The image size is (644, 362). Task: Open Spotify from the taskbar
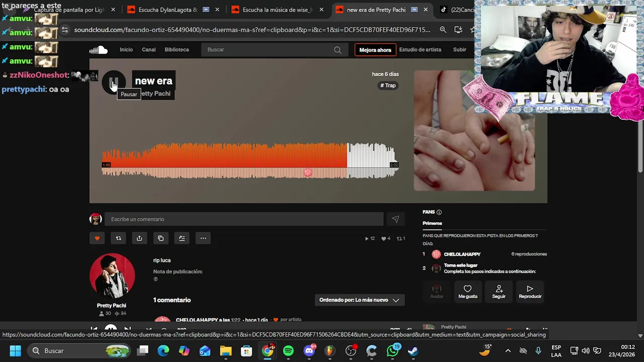pyautogui.click(x=288, y=350)
